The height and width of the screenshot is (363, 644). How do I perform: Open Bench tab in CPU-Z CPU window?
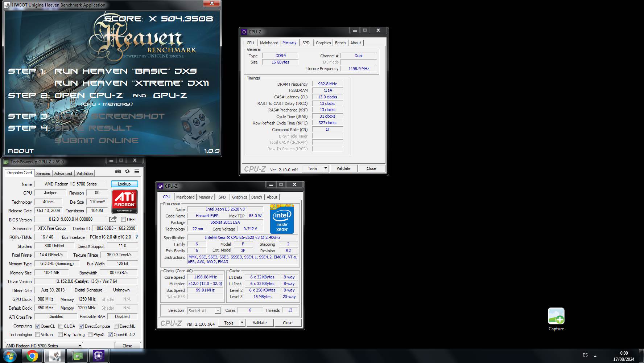click(x=256, y=197)
